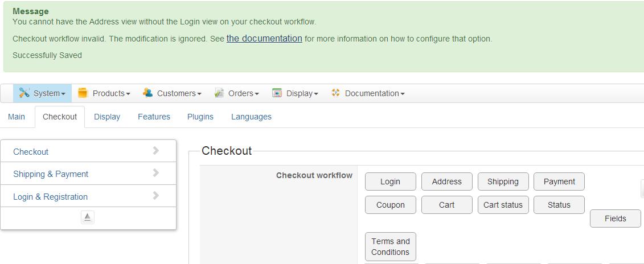
Task: Open the Features tab
Action: click(154, 117)
